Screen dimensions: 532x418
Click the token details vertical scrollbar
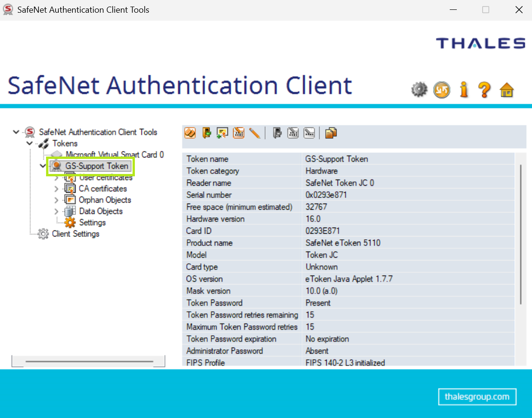(521, 234)
